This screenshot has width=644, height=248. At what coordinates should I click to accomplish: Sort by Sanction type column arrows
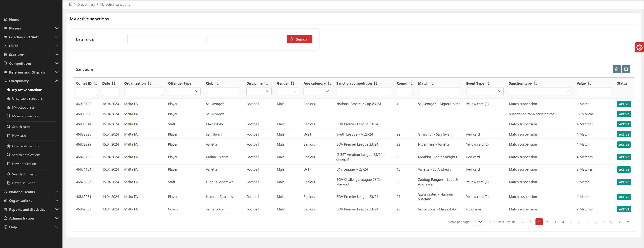pyautogui.click(x=535, y=83)
